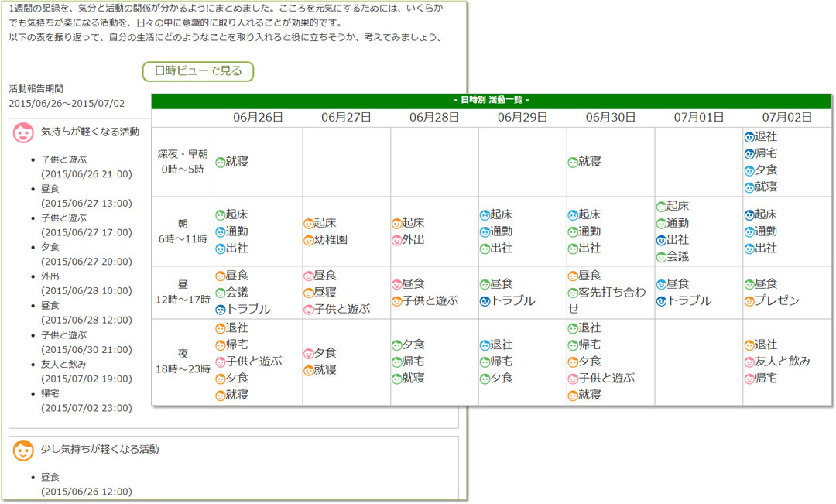Screen dimensions: 836x504
Task: Click the pink face icon beside 気持ちが軽くなる活動
Action: 23,133
